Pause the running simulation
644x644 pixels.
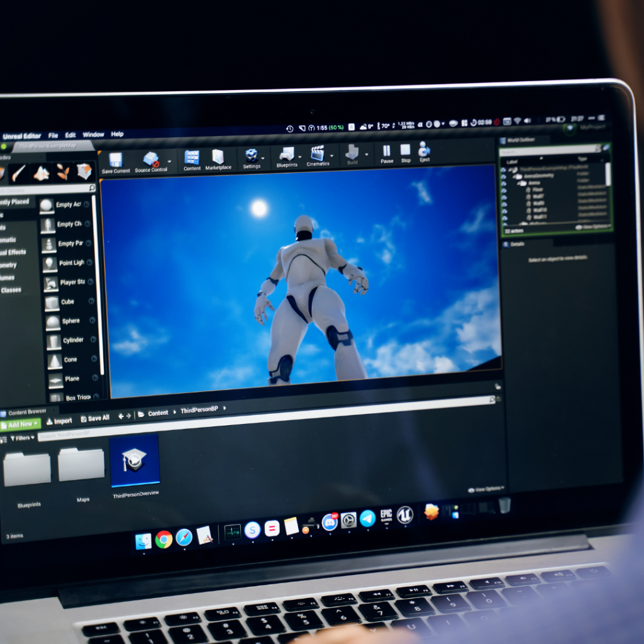tap(387, 152)
